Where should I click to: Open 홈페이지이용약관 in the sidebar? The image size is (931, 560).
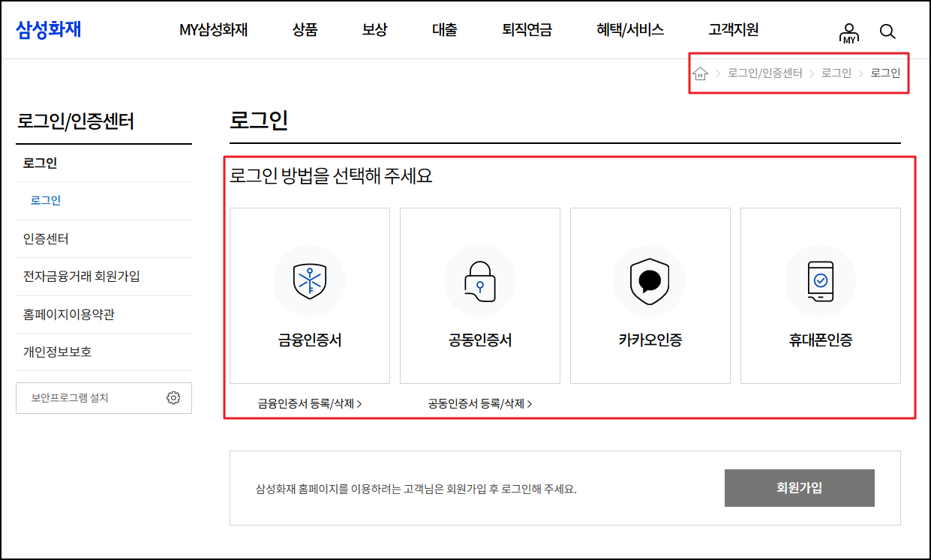[68, 315]
